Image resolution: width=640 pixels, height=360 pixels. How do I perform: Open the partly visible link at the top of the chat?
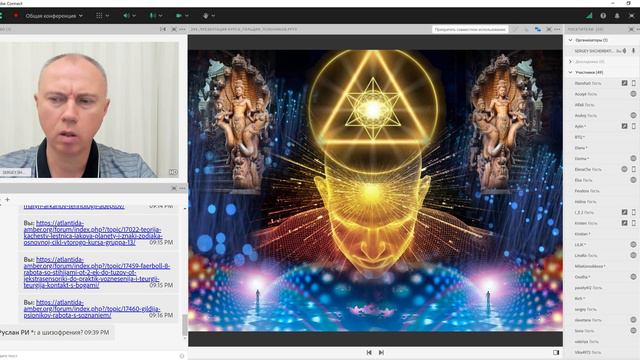74,207
